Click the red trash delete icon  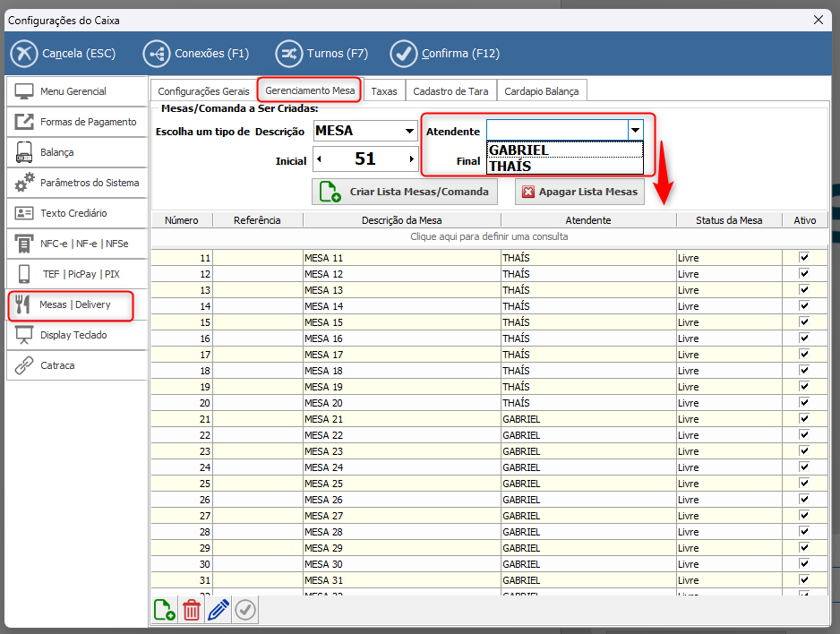(192, 610)
